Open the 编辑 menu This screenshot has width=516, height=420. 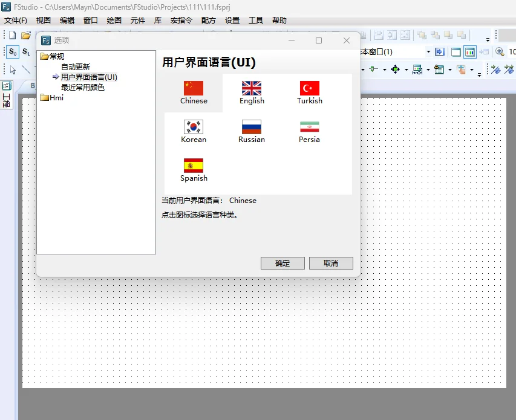click(67, 21)
